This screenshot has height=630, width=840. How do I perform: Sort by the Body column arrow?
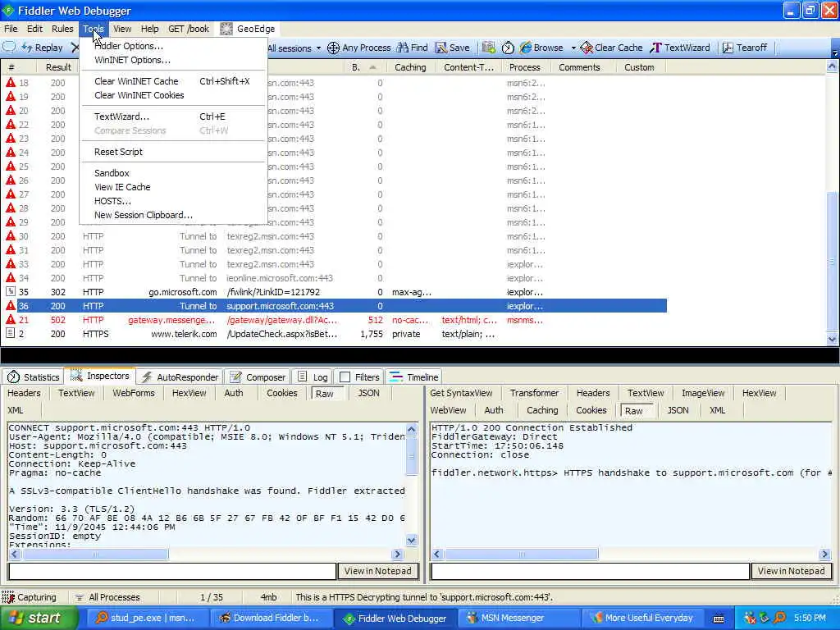coord(373,67)
